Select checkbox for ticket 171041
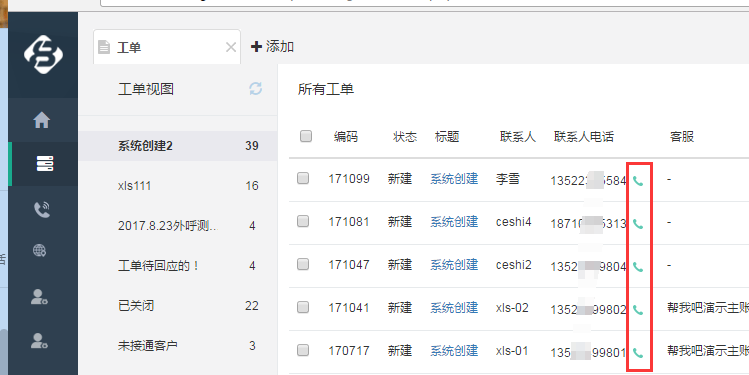 point(303,307)
